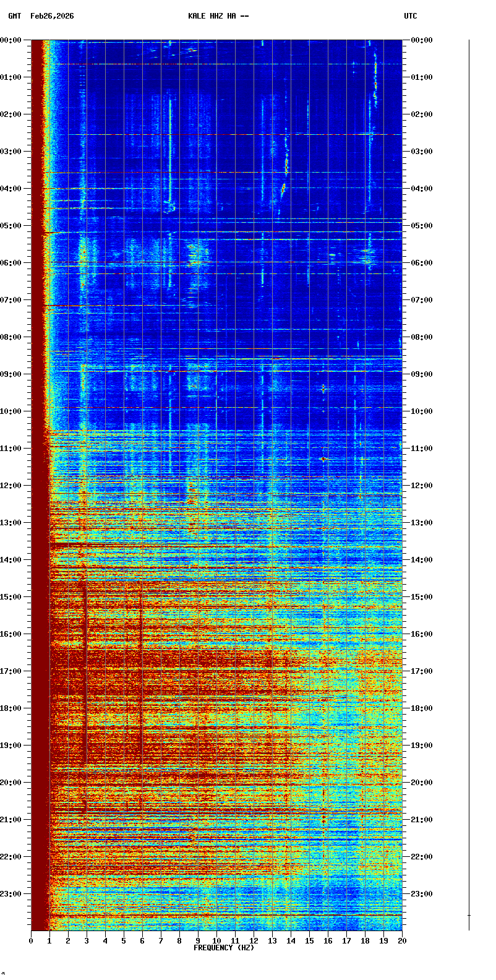Click the FREQUENCY (HZ) axis label
Viewport: 496px width, 980px height.
pos(224,948)
